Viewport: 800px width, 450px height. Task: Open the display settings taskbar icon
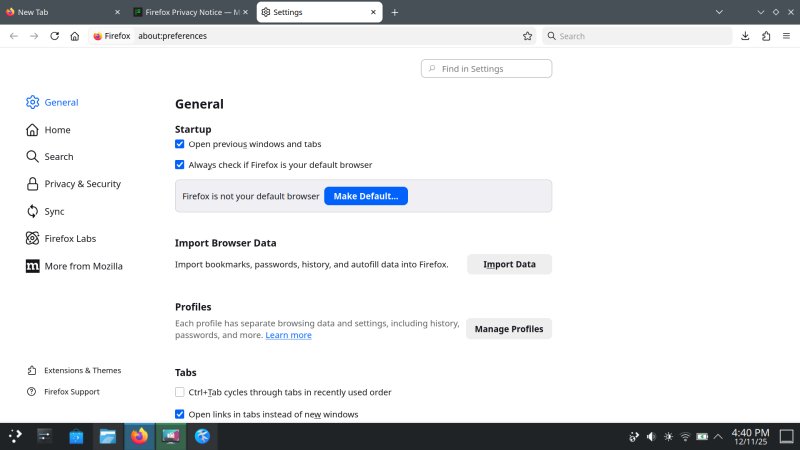171,436
